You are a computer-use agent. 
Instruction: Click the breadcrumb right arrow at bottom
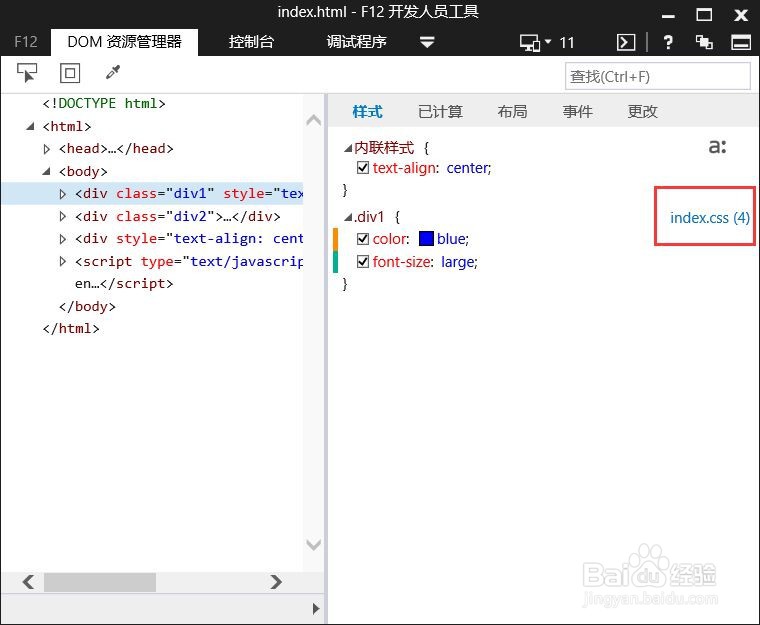[x=316, y=609]
